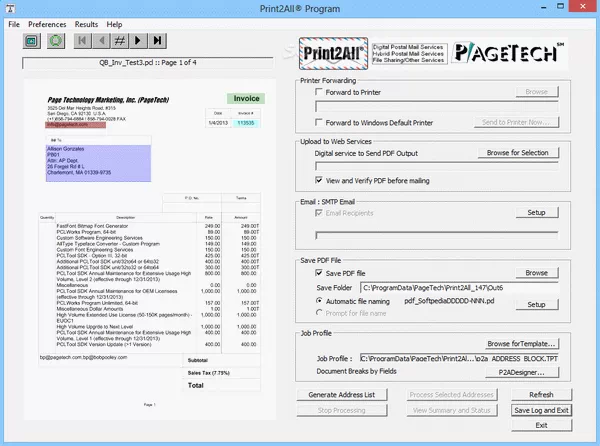600x446 pixels.
Task: Click the 'Subtotal' label in invoice
Action: tap(198, 360)
